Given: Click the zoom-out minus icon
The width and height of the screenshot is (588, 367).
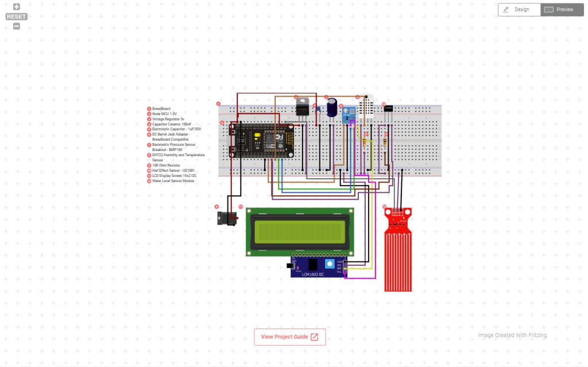Looking at the screenshot, I should tap(17, 25).
